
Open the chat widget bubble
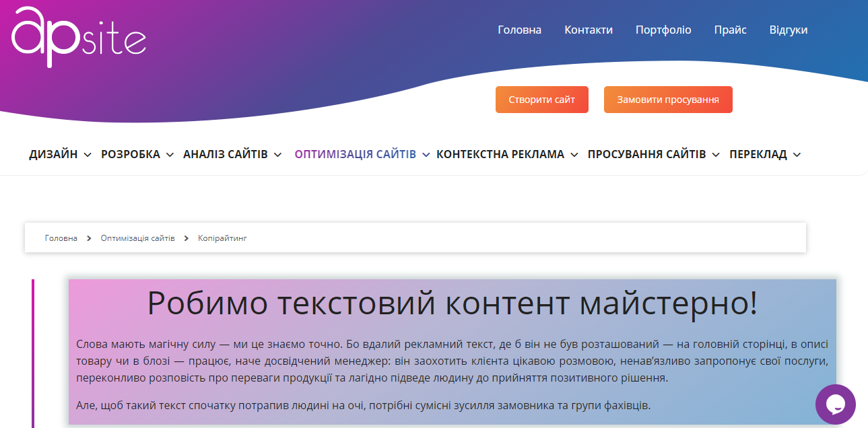coord(836,404)
